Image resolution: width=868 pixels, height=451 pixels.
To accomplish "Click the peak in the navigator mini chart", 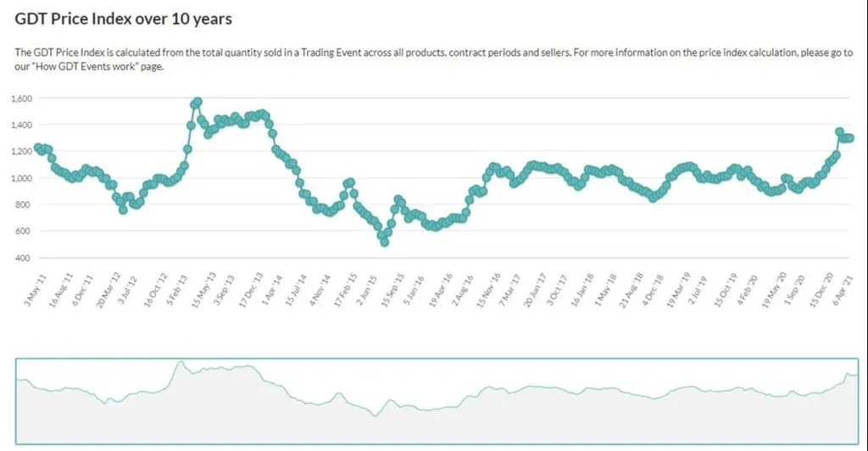I will pyautogui.click(x=180, y=363).
